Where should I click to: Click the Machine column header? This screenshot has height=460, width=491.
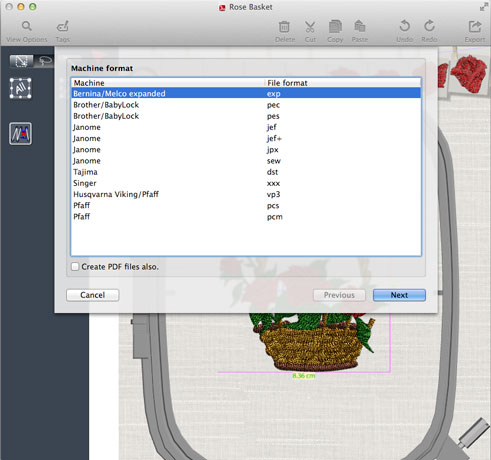pos(168,83)
